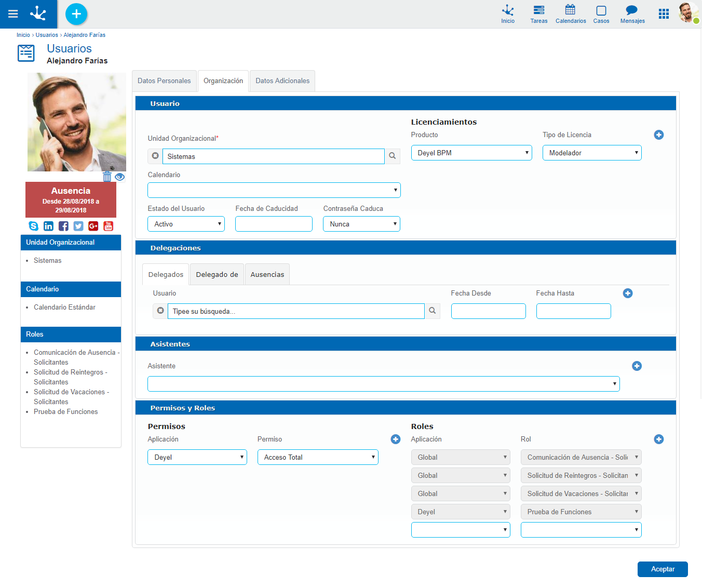The height and width of the screenshot is (588, 702).
Task: Search delegate user with magnifier icon
Action: [x=433, y=311]
